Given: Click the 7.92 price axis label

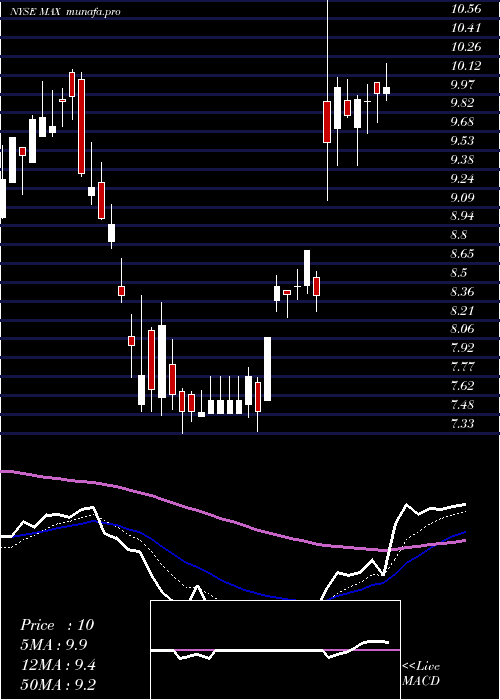Looking at the screenshot, I should pos(462,348).
